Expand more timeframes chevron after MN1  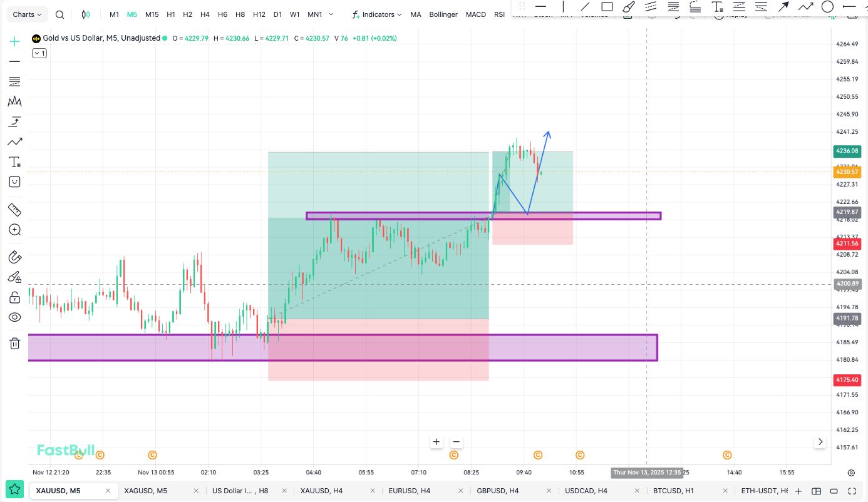tap(331, 14)
